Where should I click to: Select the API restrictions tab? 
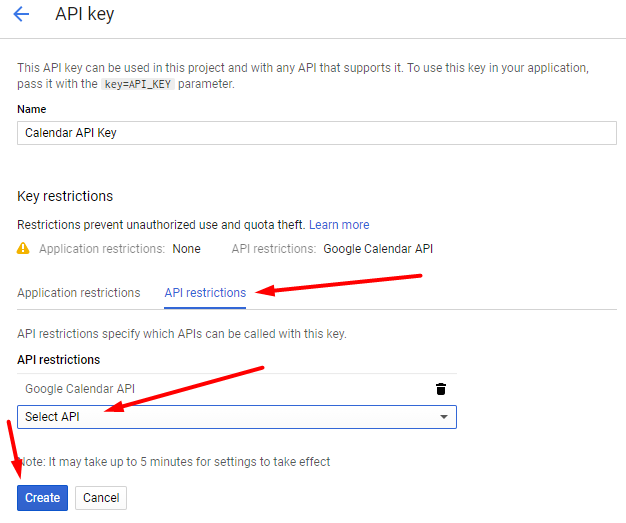click(x=205, y=293)
